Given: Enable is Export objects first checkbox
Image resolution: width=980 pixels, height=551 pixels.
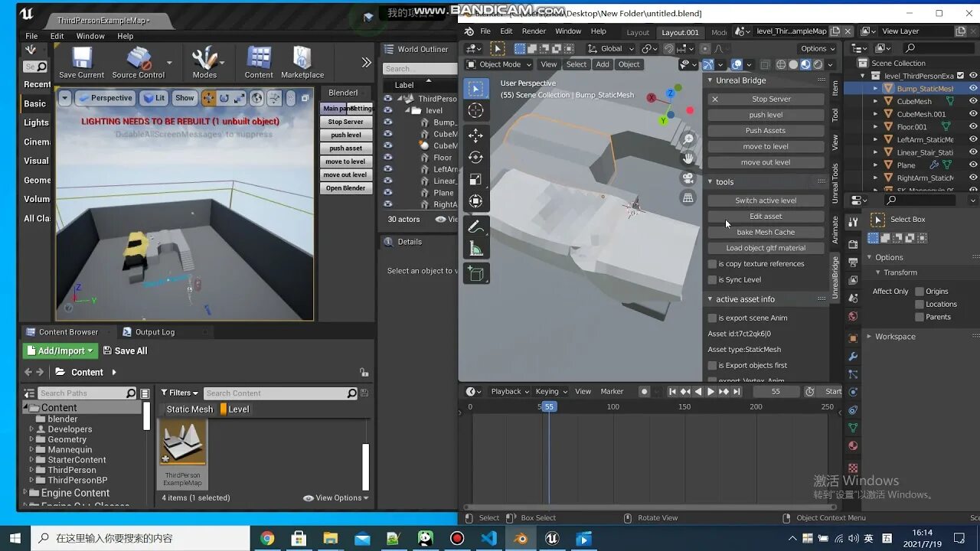Looking at the screenshot, I should (x=712, y=366).
